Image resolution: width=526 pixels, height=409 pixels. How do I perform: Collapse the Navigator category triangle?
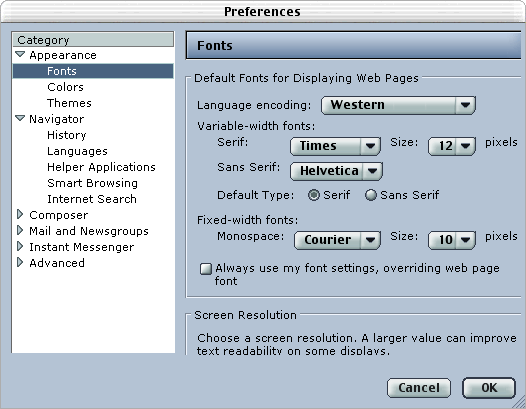pos(20,118)
